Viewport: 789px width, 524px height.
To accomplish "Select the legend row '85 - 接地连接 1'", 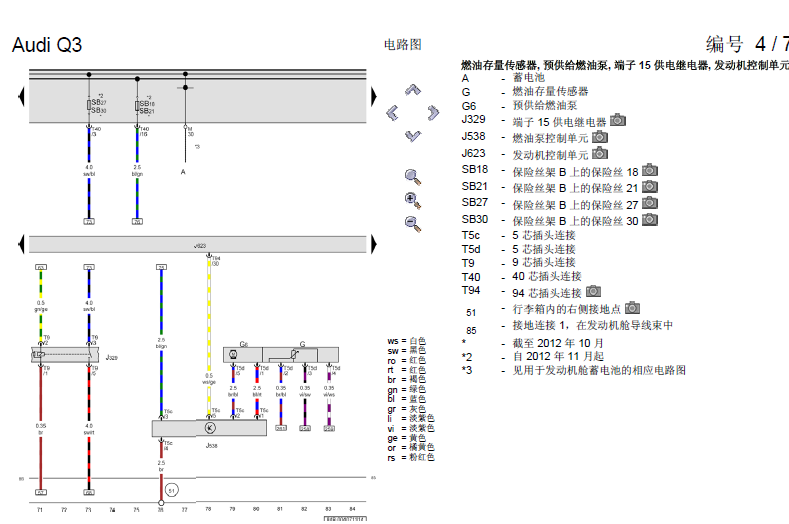I will [x=569, y=327].
